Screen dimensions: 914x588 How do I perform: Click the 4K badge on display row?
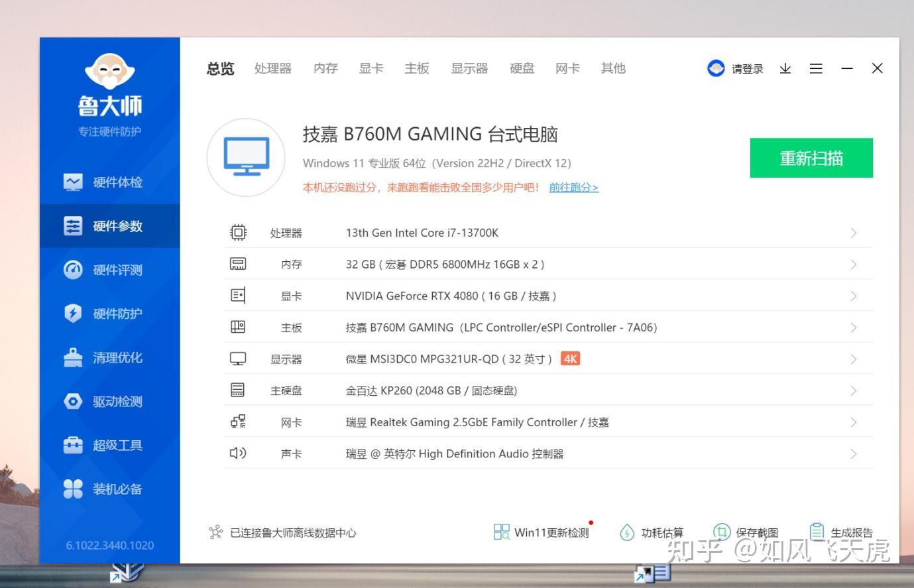pos(570,359)
